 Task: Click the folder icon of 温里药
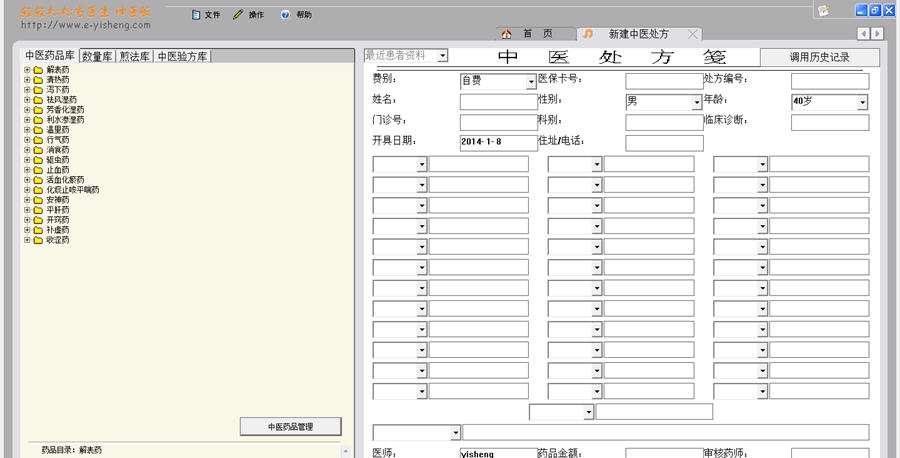point(38,130)
